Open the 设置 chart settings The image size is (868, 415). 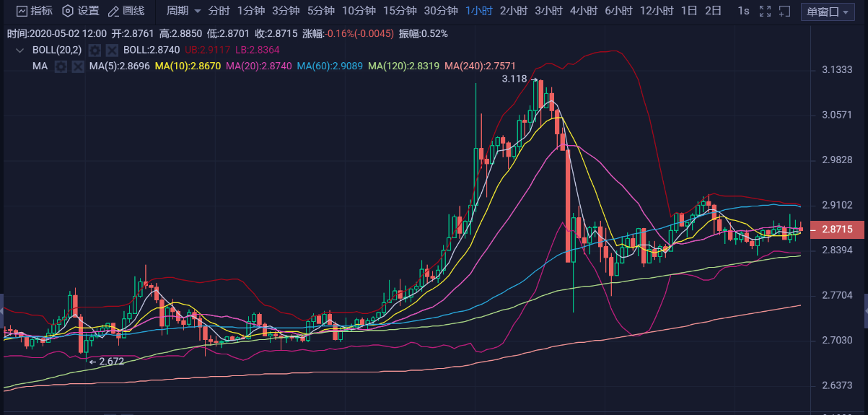pyautogui.click(x=80, y=11)
